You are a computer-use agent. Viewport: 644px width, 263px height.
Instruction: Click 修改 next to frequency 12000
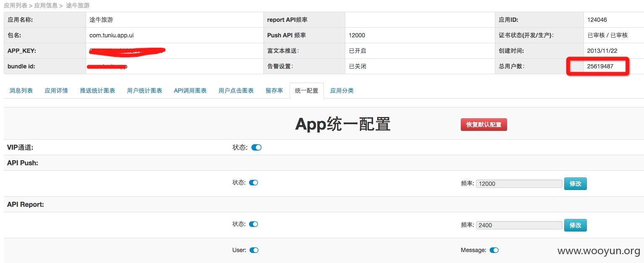tap(575, 183)
